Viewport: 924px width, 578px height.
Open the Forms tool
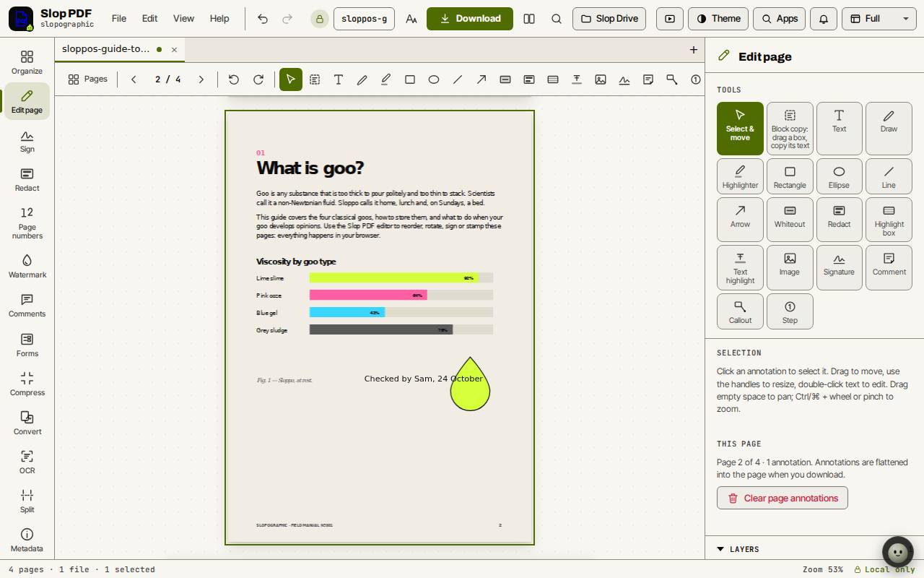point(27,345)
